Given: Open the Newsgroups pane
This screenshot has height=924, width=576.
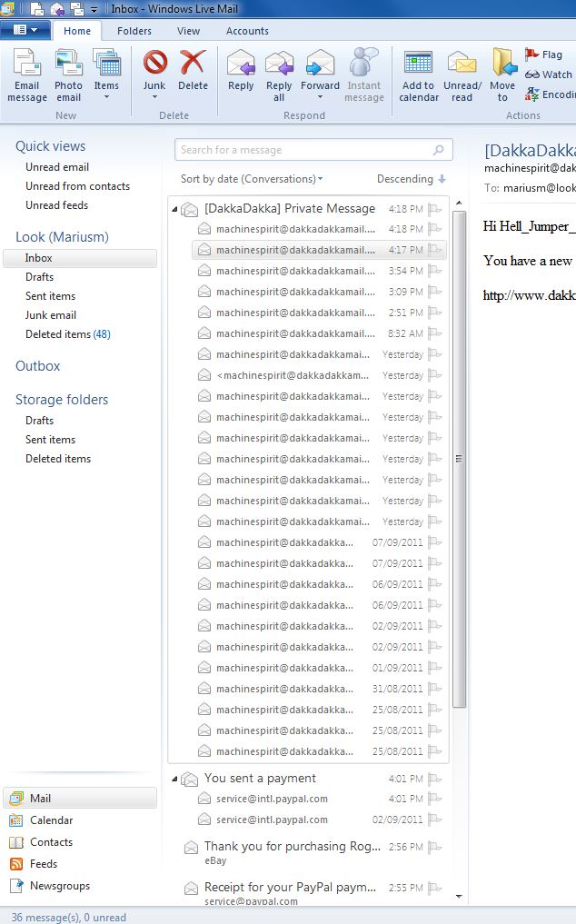Looking at the screenshot, I should coord(50,886).
